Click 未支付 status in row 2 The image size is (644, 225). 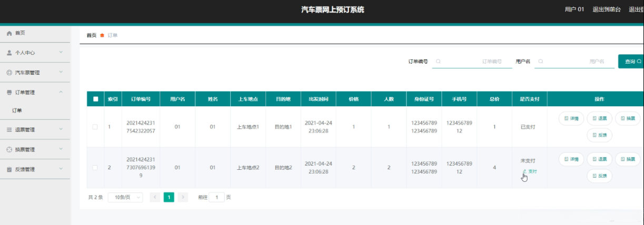(528, 160)
